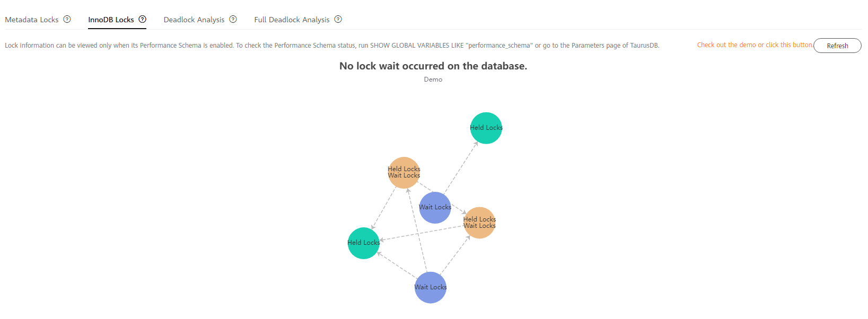
Task: Switch to the Metadata Locks tab
Action: click(x=32, y=20)
